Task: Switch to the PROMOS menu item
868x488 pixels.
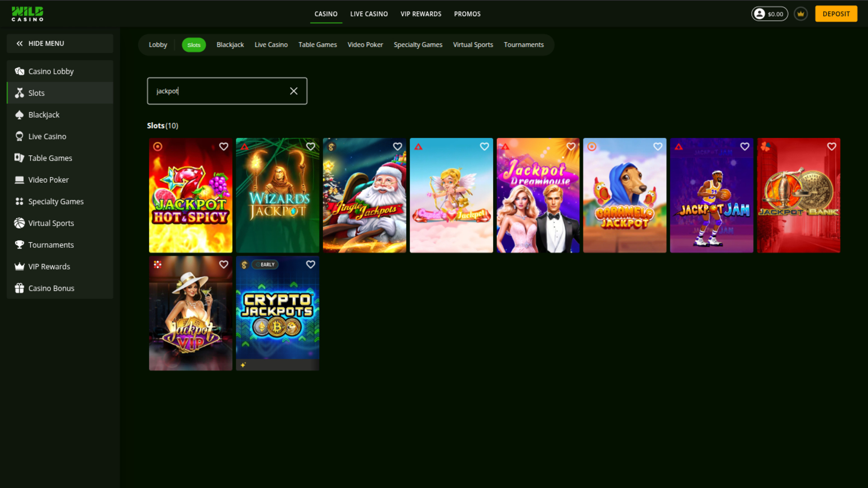Action: click(467, 14)
